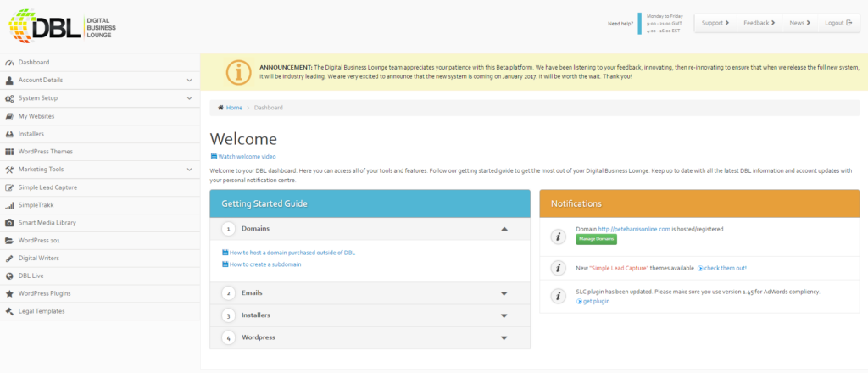Open WordPress Plugins in sidebar

click(x=100, y=293)
